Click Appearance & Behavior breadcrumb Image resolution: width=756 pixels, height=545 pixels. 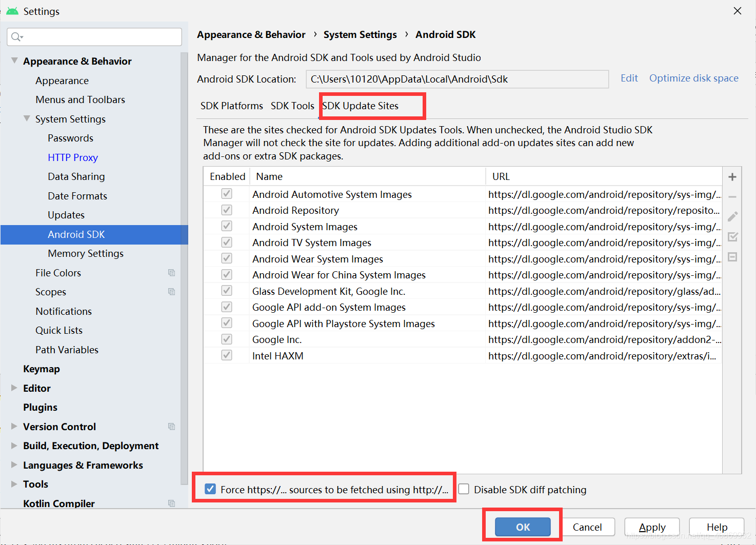click(x=251, y=34)
